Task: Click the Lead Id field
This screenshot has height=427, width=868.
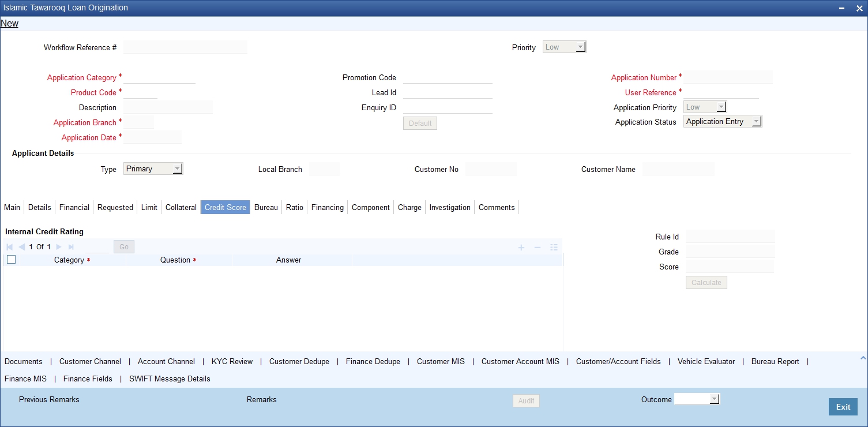Action: 448,92
